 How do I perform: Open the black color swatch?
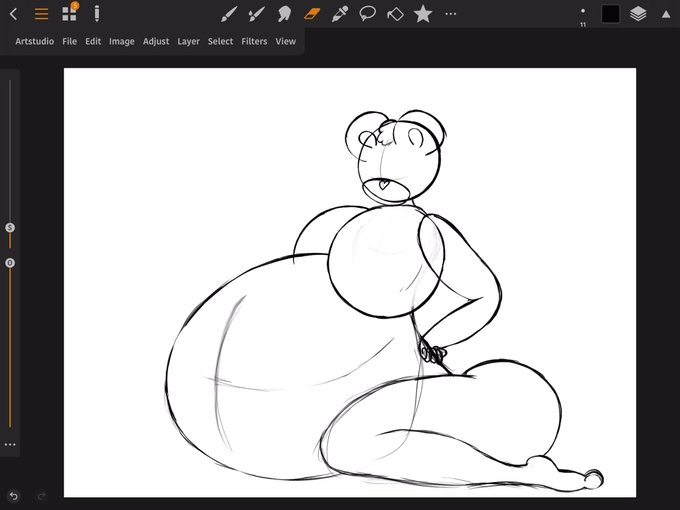pos(610,14)
